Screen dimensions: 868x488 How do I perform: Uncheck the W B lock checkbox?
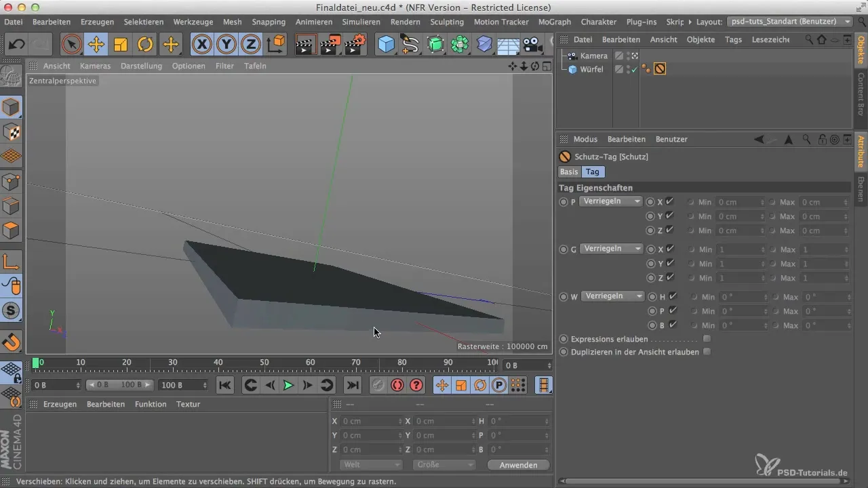pyautogui.click(x=673, y=325)
